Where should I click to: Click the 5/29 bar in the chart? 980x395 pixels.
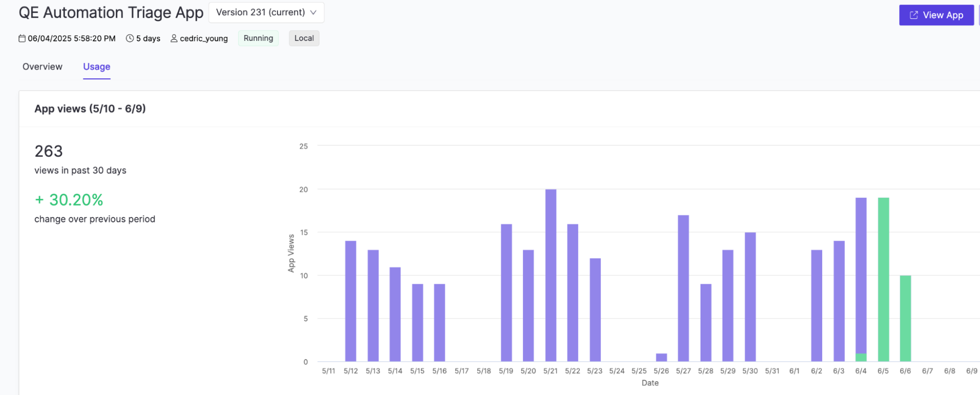coord(728,306)
